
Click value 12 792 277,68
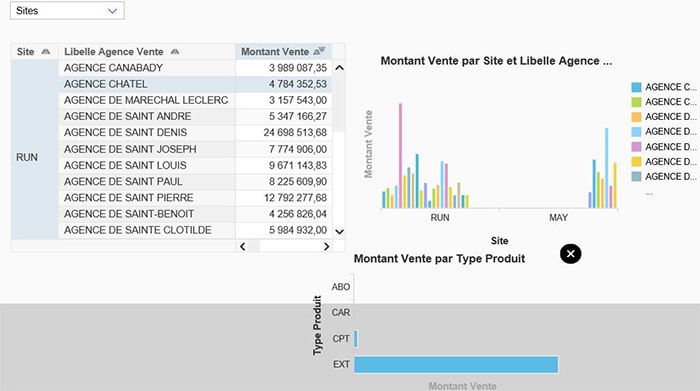coord(296,198)
